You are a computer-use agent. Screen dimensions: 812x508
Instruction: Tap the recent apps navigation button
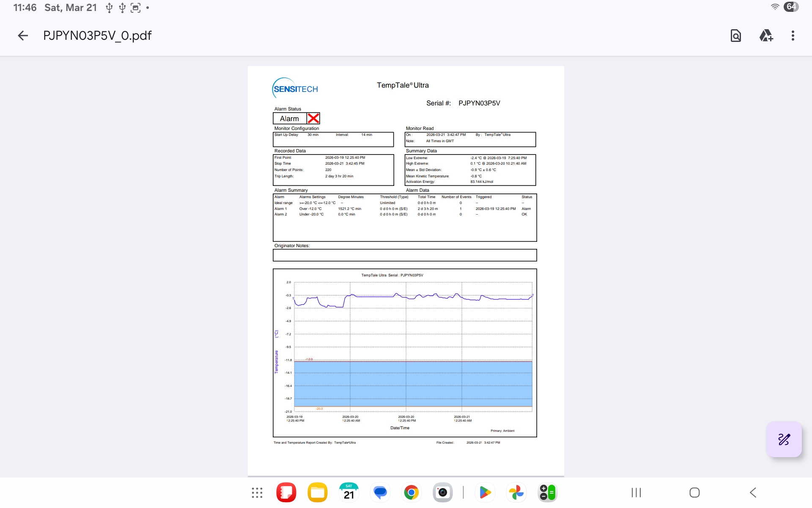pos(636,493)
